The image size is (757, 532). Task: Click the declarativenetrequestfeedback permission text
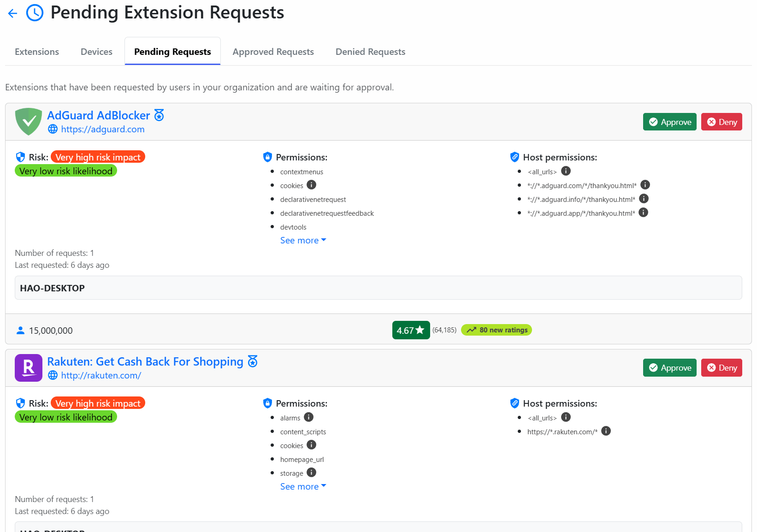pyautogui.click(x=327, y=213)
